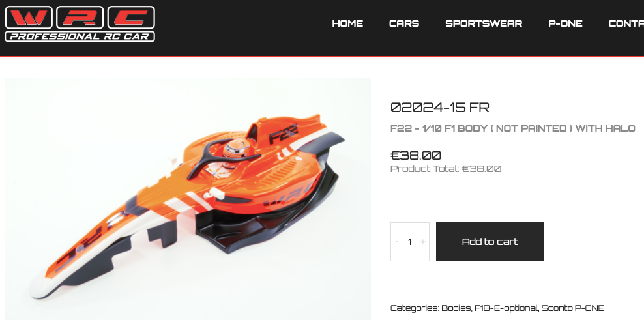Go to the SPORTSWEAR section
Viewport: 644px width, 320px height.
[x=484, y=23]
